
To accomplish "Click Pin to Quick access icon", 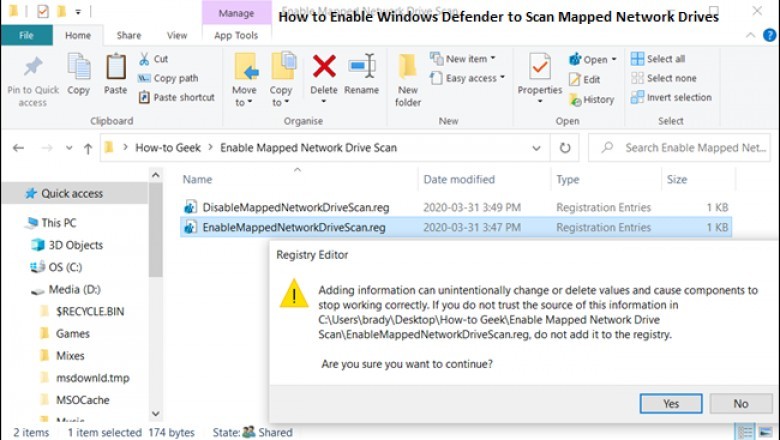I will 33,69.
